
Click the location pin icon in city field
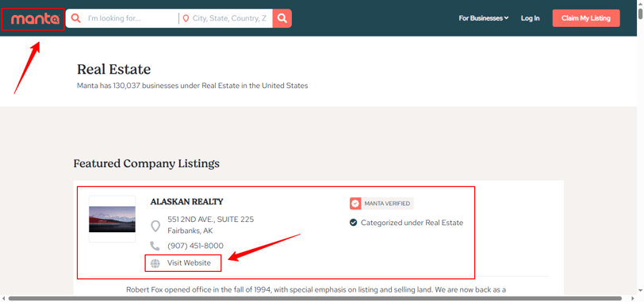coord(186,18)
